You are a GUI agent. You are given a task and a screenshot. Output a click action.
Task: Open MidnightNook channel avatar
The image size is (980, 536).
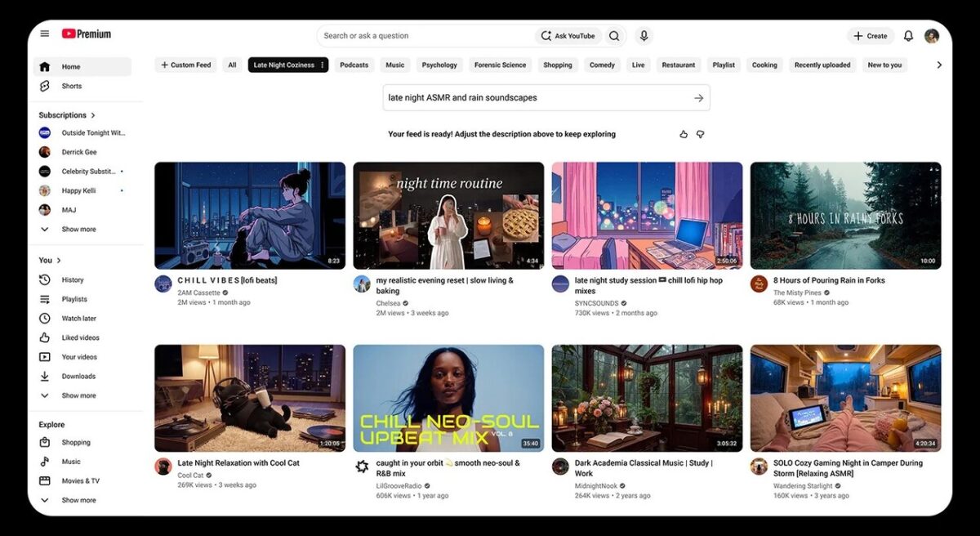(x=560, y=467)
